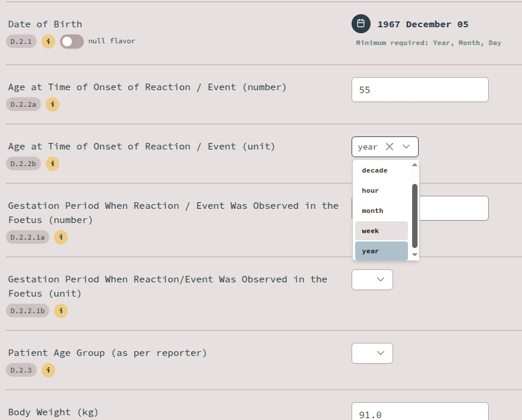
Task: Click the D.2.2.1a field code badge
Action: (28, 237)
